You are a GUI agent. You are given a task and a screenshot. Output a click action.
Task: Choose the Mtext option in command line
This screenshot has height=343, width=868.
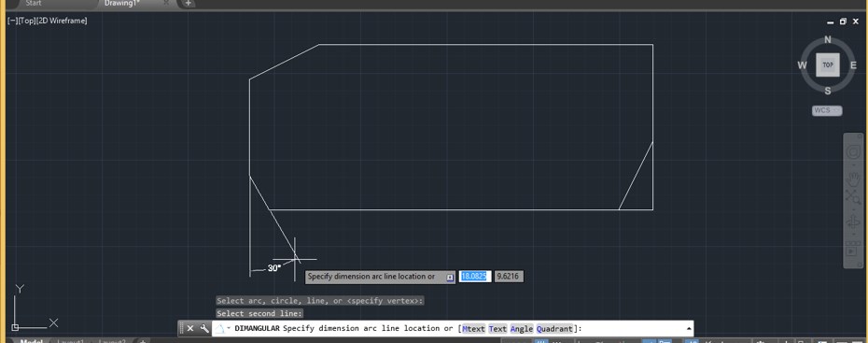(474, 329)
